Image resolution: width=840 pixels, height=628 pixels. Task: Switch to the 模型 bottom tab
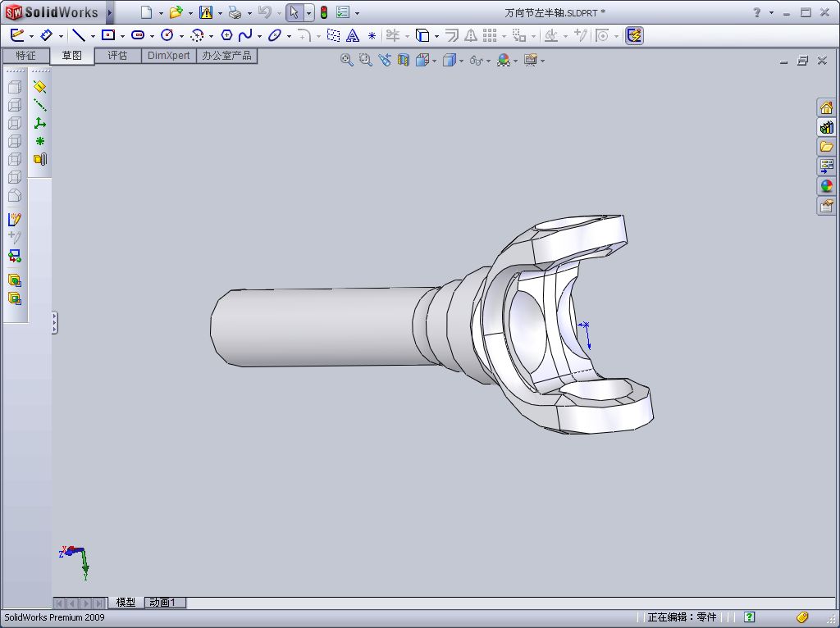(x=126, y=603)
